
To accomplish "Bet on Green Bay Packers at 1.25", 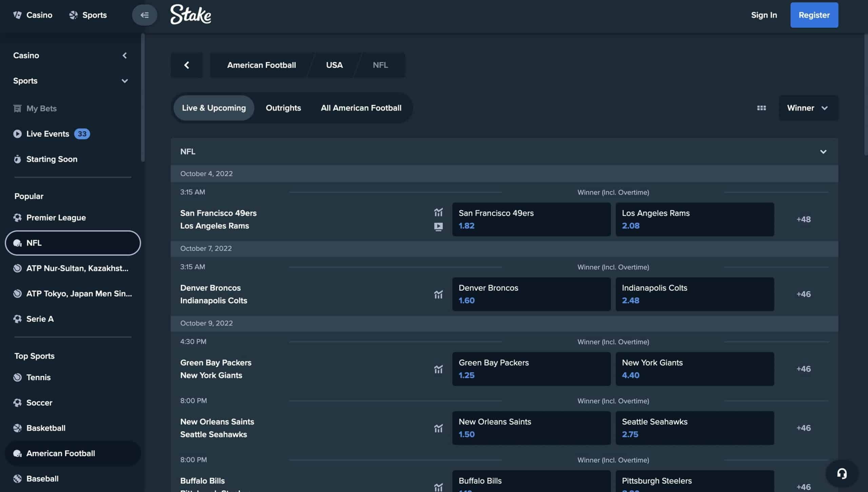I will pos(531,369).
